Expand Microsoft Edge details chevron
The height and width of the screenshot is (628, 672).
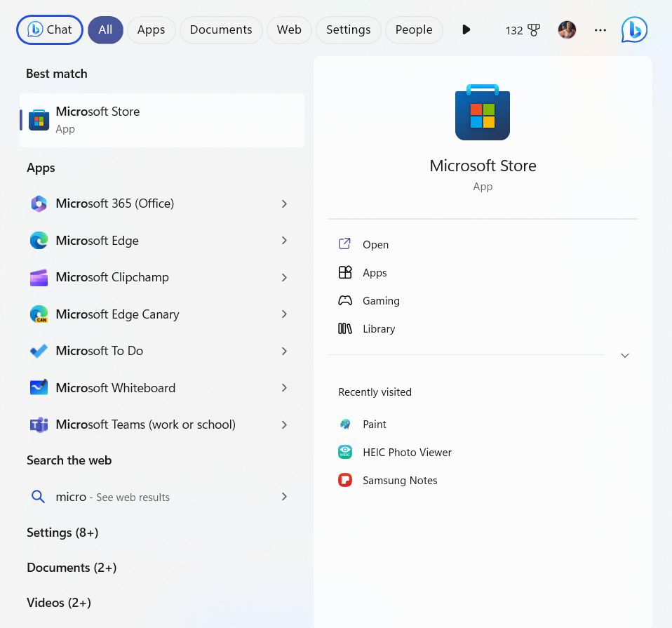click(x=284, y=241)
